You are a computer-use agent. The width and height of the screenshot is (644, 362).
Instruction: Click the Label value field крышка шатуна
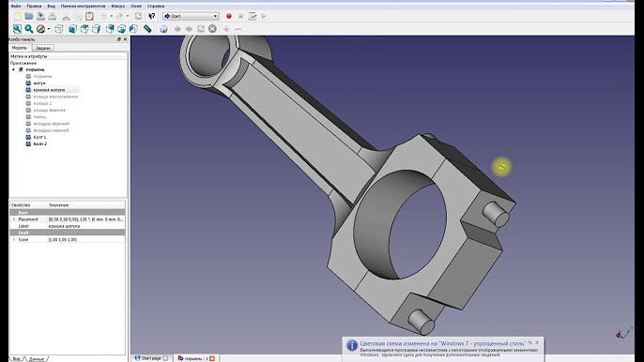point(86,226)
